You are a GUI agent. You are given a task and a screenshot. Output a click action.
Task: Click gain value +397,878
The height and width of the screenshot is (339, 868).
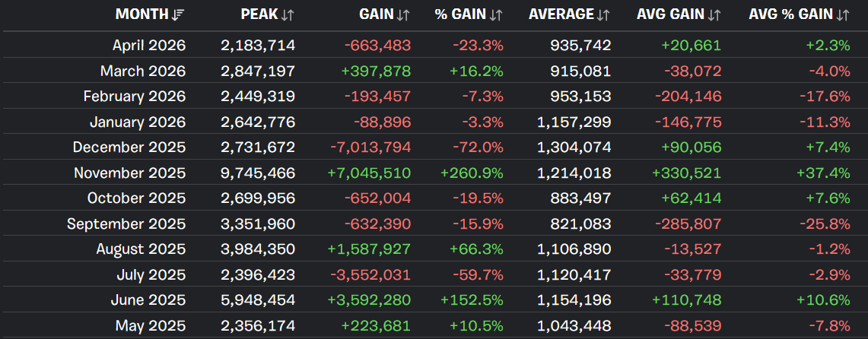tap(375, 71)
